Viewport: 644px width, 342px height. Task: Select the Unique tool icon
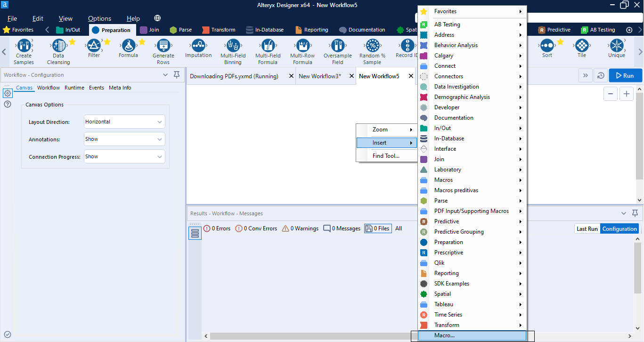pyautogui.click(x=616, y=46)
